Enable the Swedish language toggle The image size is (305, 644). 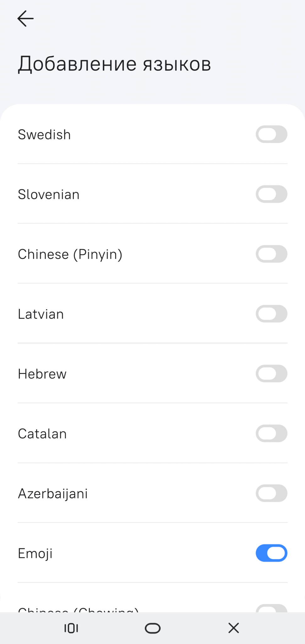271,134
